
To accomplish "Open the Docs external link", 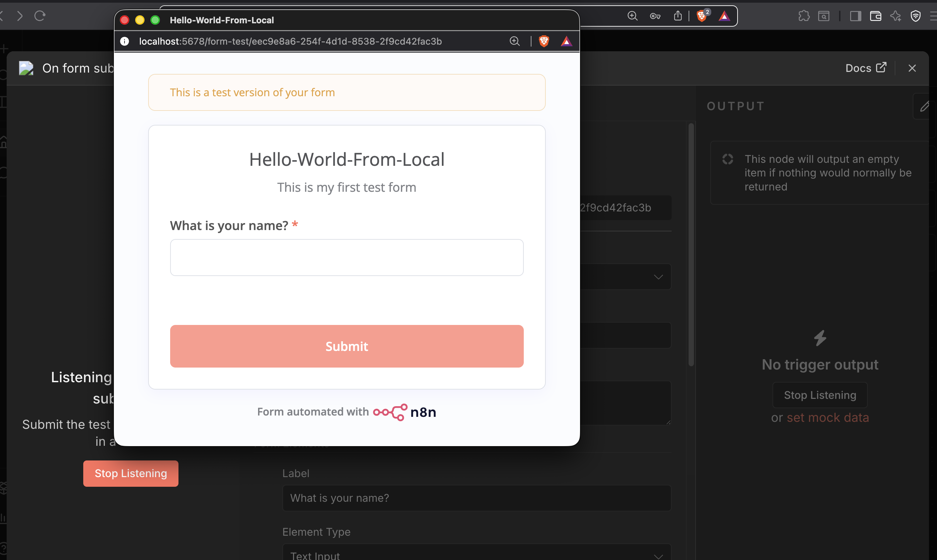I will tap(865, 68).
